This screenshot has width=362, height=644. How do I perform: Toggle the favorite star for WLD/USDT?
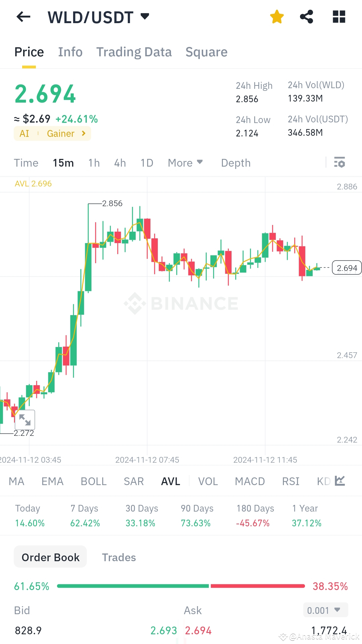pos(277,16)
